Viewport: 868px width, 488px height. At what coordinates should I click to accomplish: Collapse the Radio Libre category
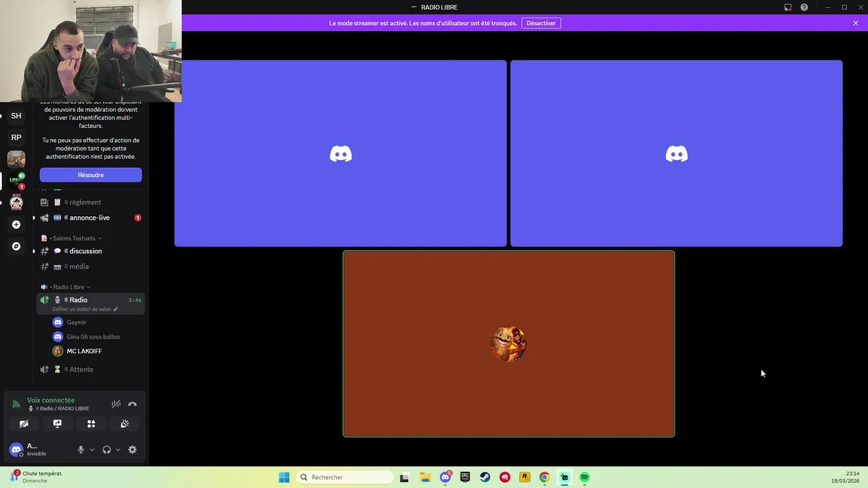coord(66,287)
